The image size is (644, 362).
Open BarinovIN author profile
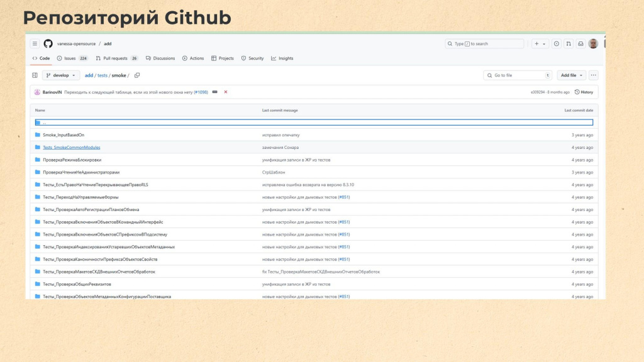(x=52, y=92)
